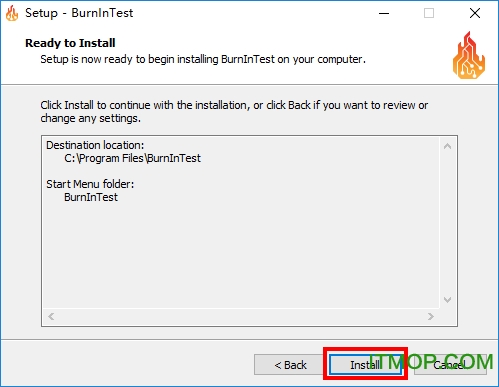The image size is (499, 387).
Task: Click the summary box's left scroll arrow
Action: click(x=51, y=316)
